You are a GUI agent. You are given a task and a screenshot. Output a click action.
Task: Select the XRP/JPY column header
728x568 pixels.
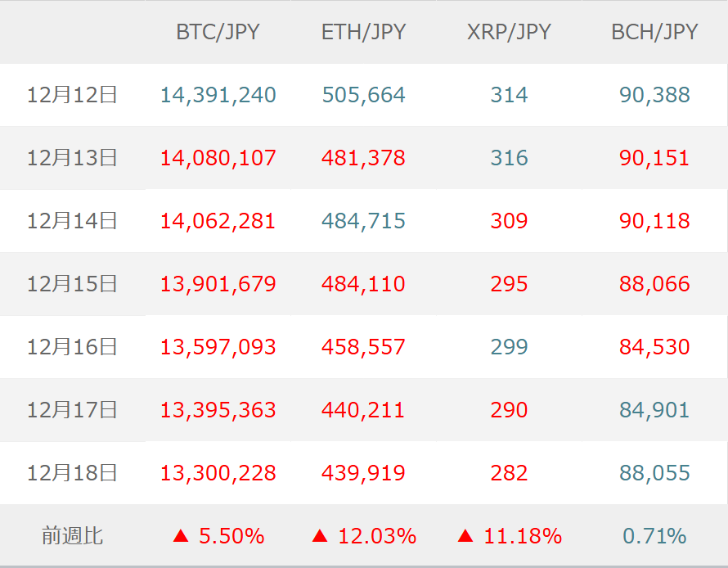tap(509, 32)
